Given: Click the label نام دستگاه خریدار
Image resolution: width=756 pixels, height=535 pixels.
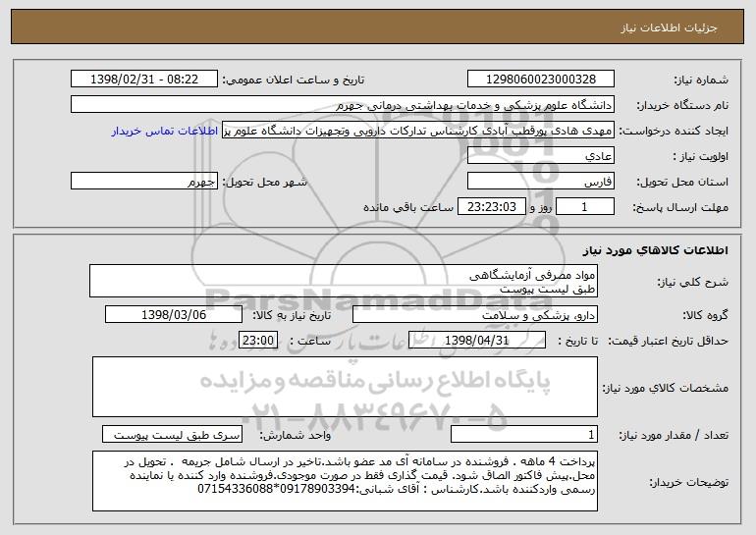Looking at the screenshot, I should (682, 105).
